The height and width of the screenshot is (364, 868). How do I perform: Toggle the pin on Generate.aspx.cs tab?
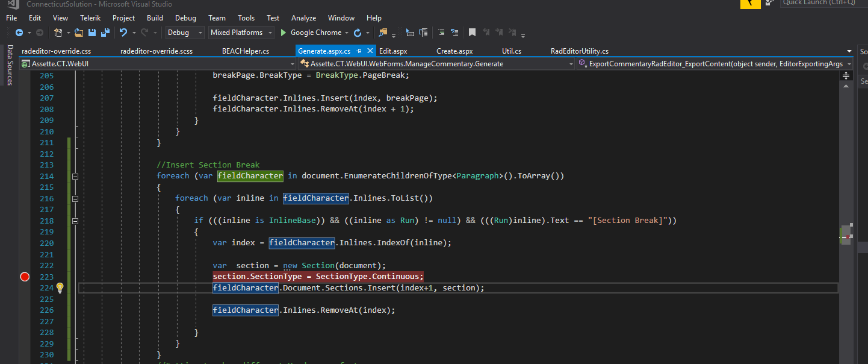coord(359,51)
